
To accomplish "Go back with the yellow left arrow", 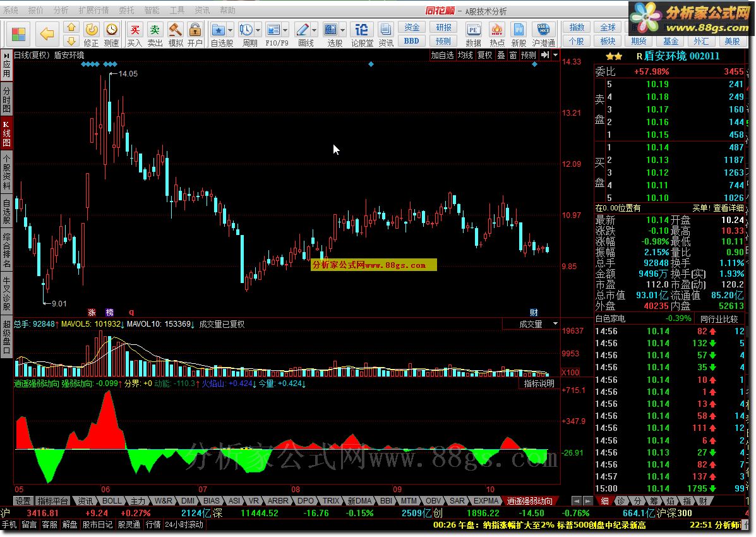I will click(47, 33).
